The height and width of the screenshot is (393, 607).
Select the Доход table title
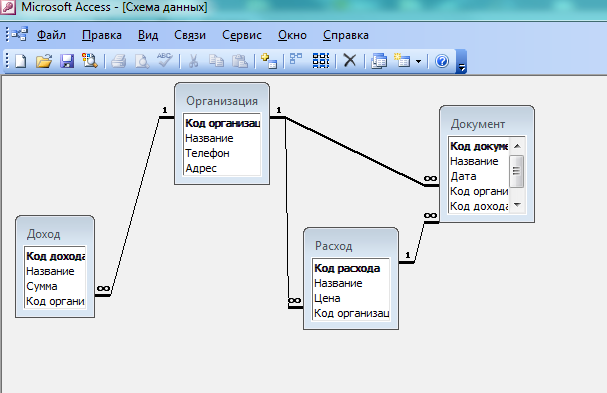click(43, 234)
